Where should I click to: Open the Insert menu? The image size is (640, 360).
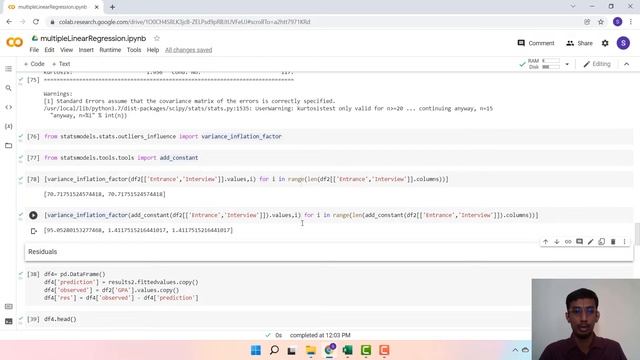[86, 50]
